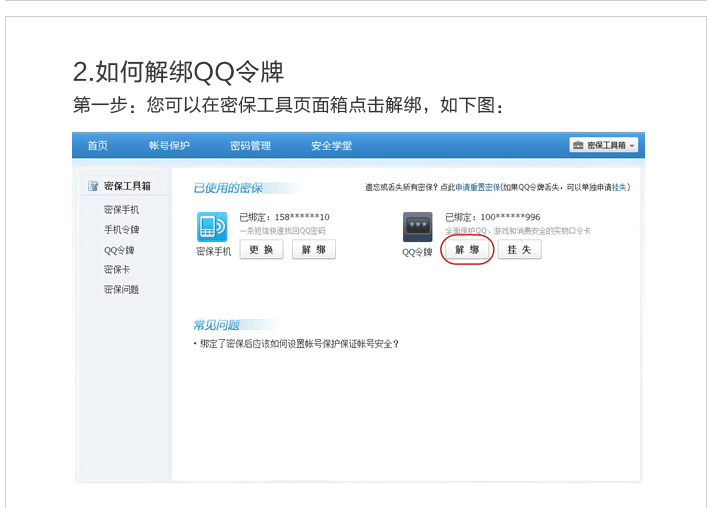The image size is (710, 508).
Task: Go to the 首页 tab
Action: [97, 145]
